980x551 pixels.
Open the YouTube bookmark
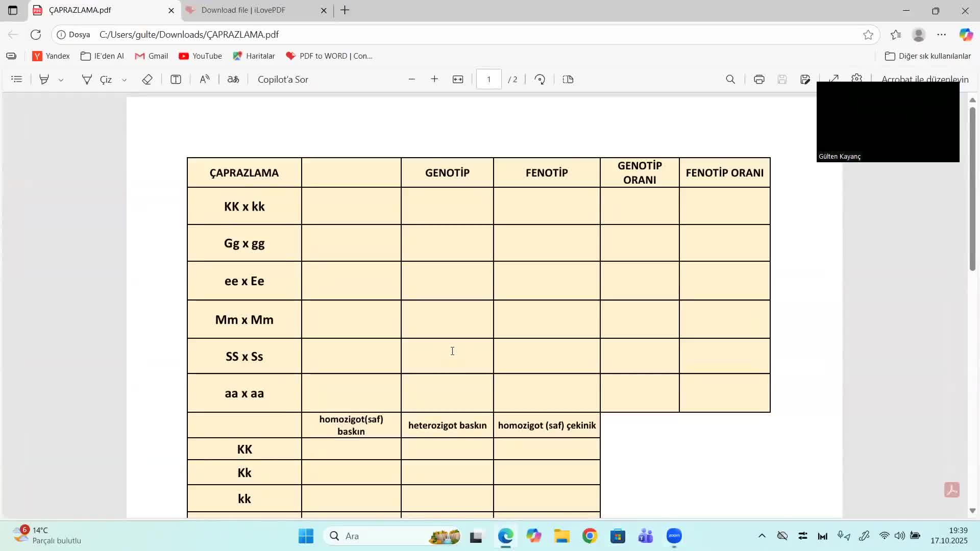pyautogui.click(x=200, y=56)
